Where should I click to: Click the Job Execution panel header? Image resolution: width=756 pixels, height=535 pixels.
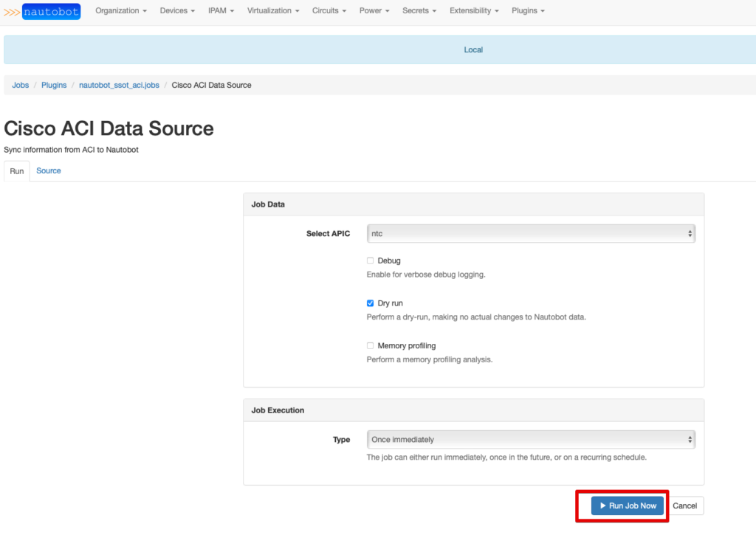click(473, 410)
